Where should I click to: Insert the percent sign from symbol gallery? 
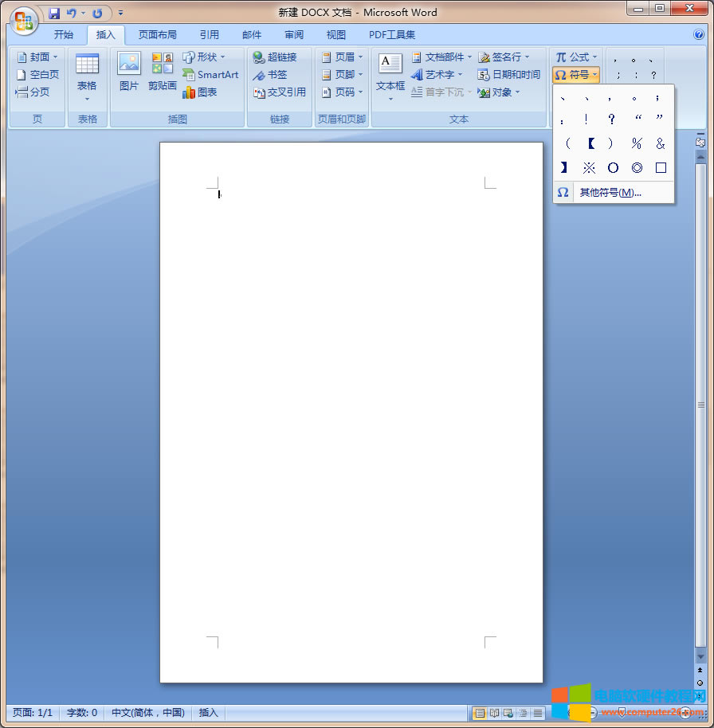637,143
